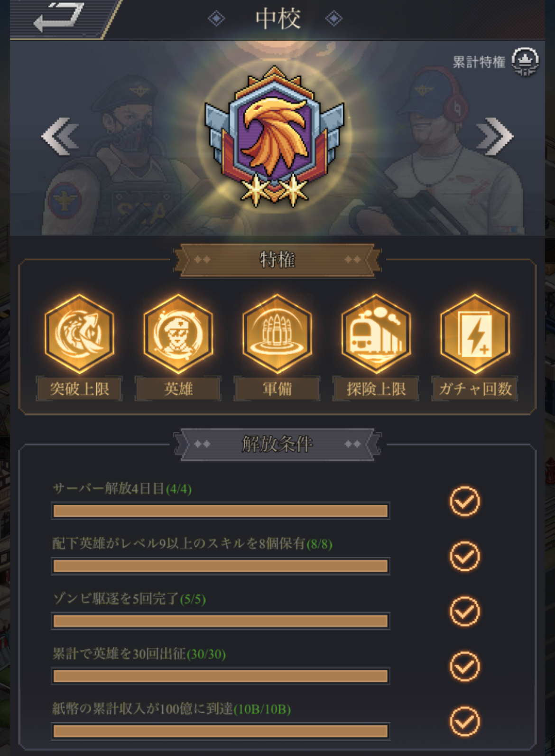Click checkmark for サーバー解放4日目 condition
This screenshot has height=756, width=555.
point(465,501)
